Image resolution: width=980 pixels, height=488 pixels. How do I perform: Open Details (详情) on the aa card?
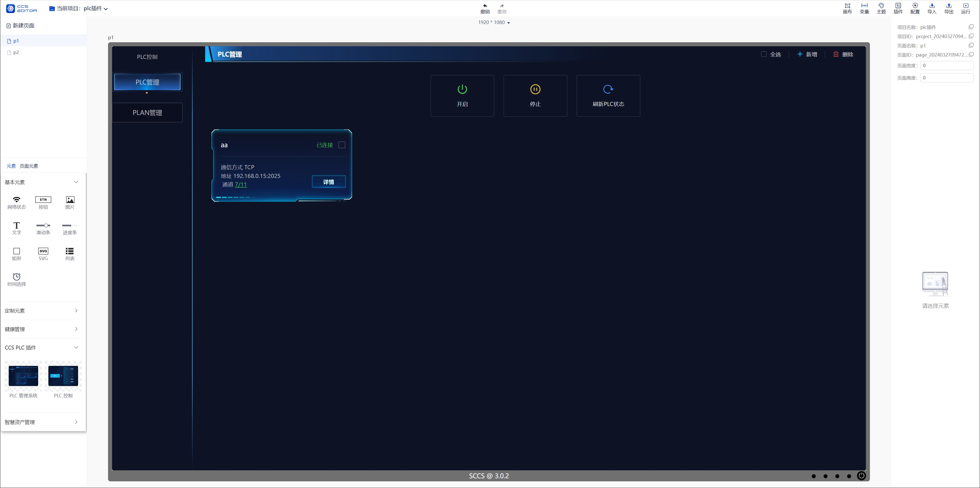click(329, 182)
